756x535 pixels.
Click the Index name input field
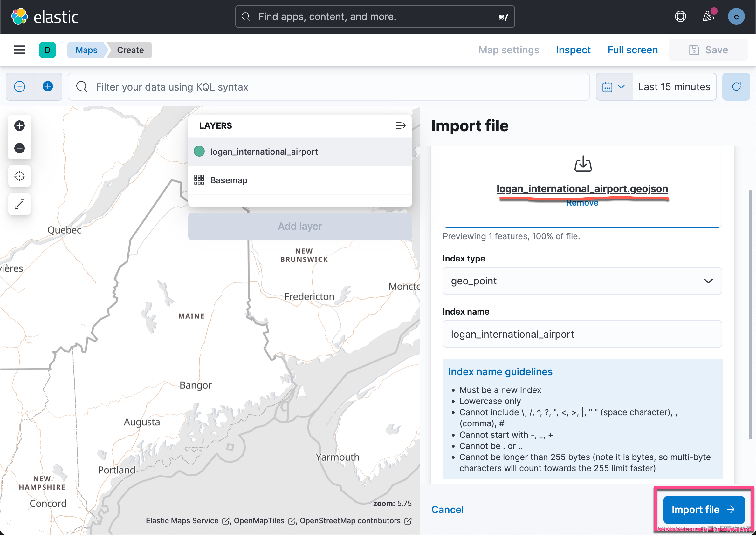coord(582,334)
